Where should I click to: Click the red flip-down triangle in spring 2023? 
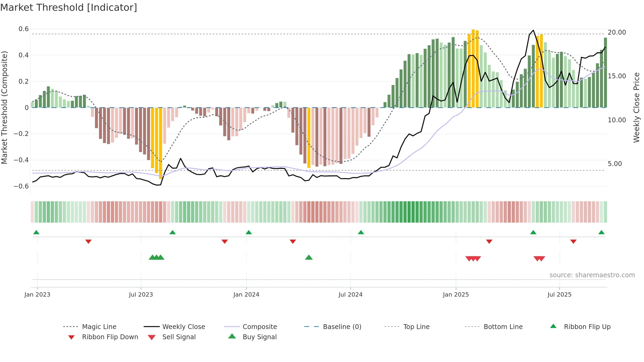tap(88, 242)
